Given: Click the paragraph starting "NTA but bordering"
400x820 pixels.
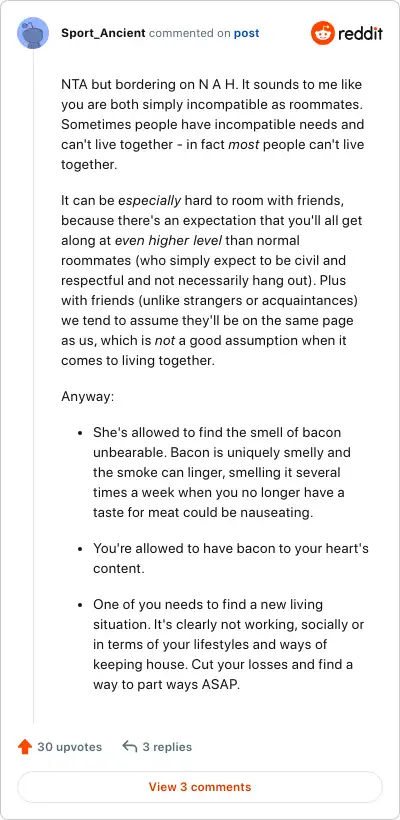Looking at the screenshot, I should click(213, 124).
